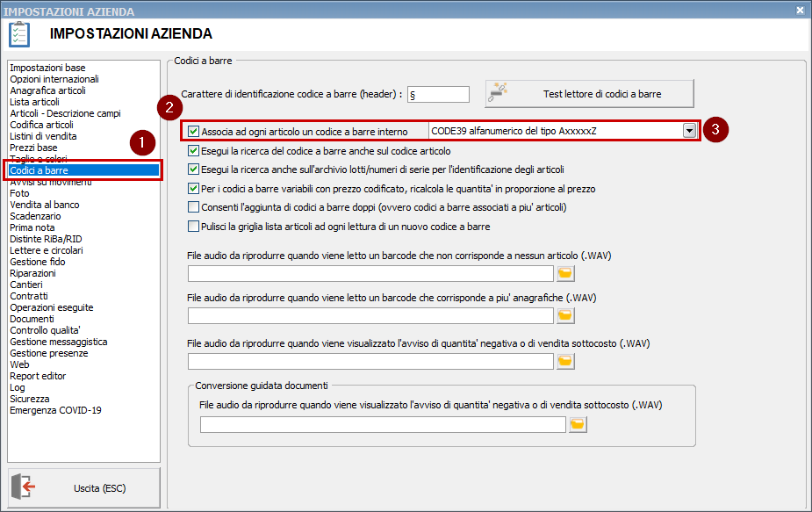Click 'Test lettore di codici a barre' button
The image size is (812, 512).
[x=589, y=93]
